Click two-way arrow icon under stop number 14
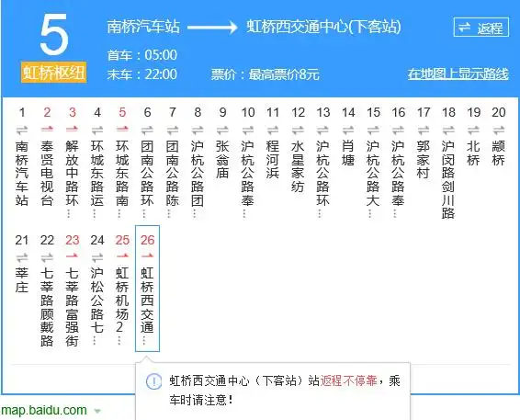Image resolution: width=520 pixels, height=420 pixels. 348,131
